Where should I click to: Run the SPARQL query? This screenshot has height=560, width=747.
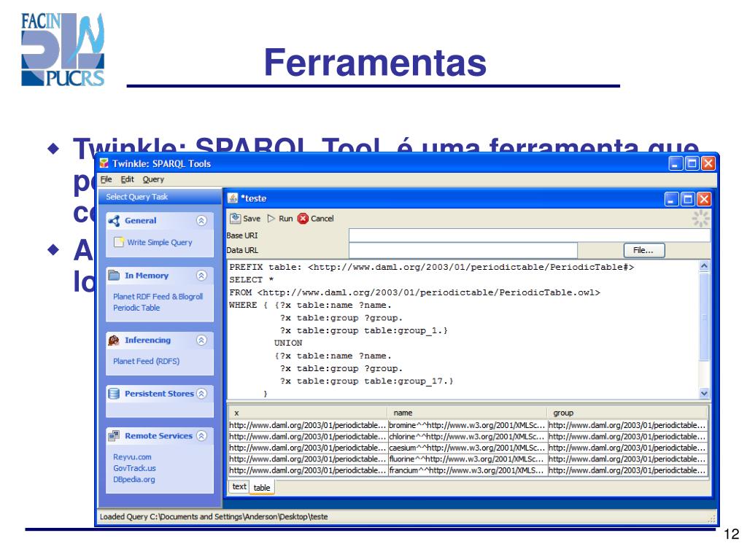[x=279, y=219]
